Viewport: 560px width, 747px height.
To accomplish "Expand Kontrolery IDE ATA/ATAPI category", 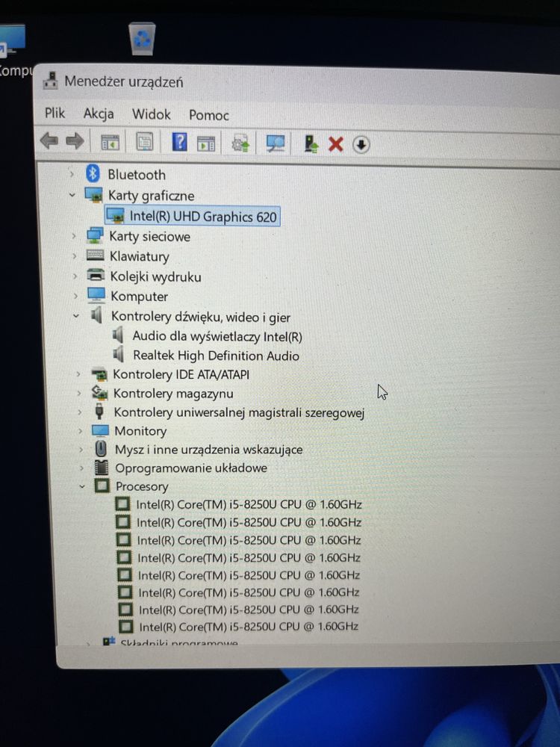I will click(x=78, y=374).
